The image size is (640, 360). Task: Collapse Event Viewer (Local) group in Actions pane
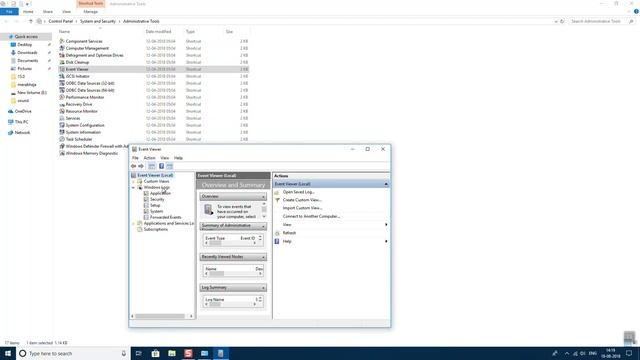coord(386,184)
